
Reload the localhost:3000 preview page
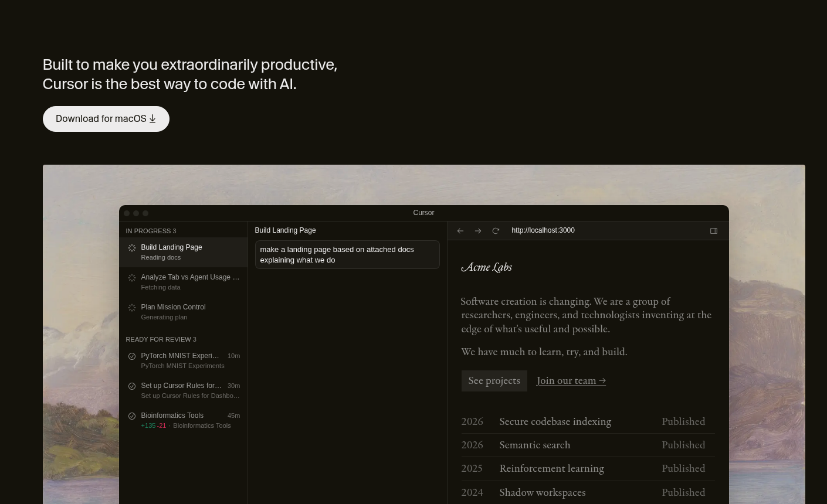click(496, 230)
